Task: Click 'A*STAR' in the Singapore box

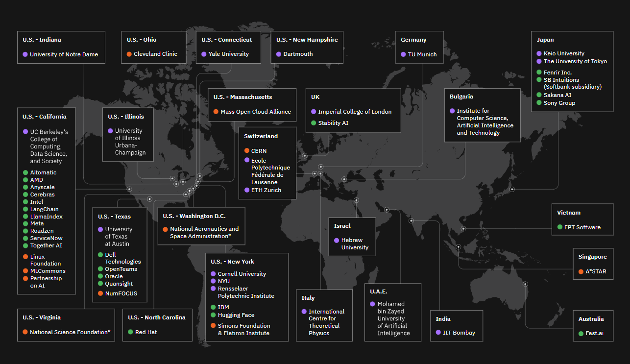Action: tap(596, 271)
